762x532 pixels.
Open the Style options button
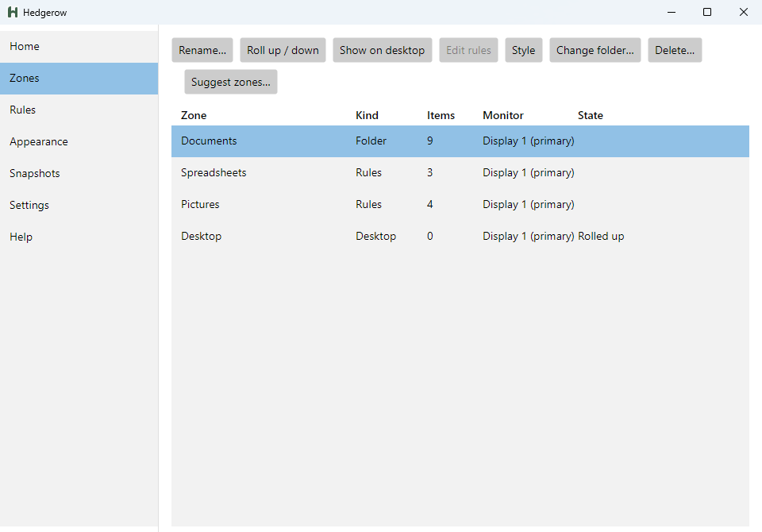pos(523,50)
